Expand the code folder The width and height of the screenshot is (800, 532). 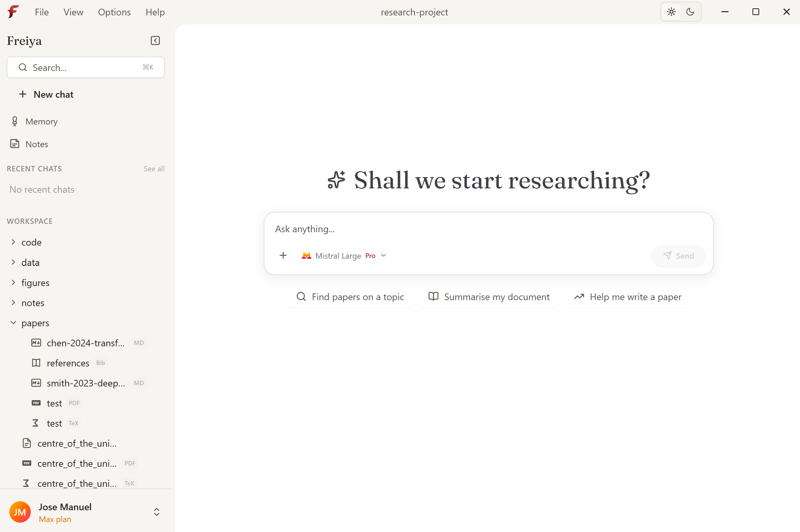point(14,242)
